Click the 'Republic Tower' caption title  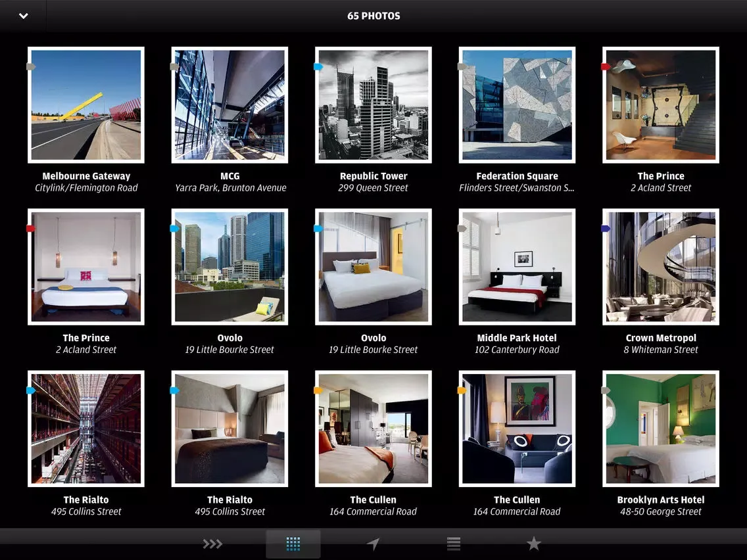pos(373,176)
